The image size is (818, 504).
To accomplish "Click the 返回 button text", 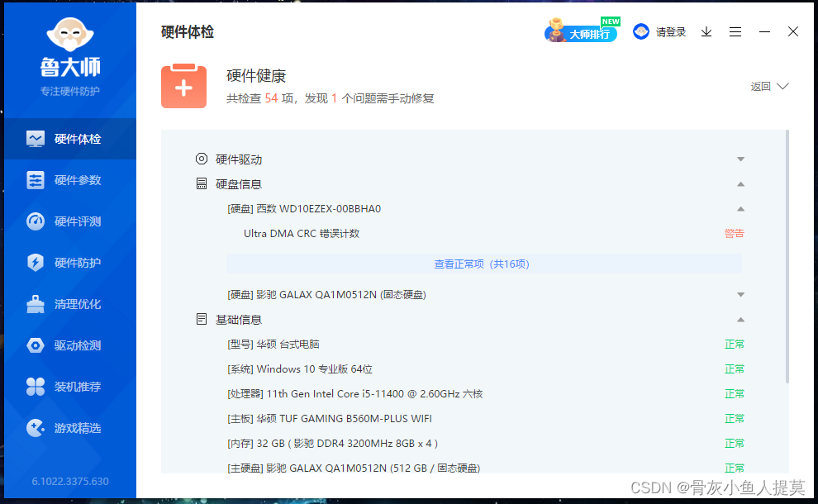I will pyautogui.click(x=761, y=86).
